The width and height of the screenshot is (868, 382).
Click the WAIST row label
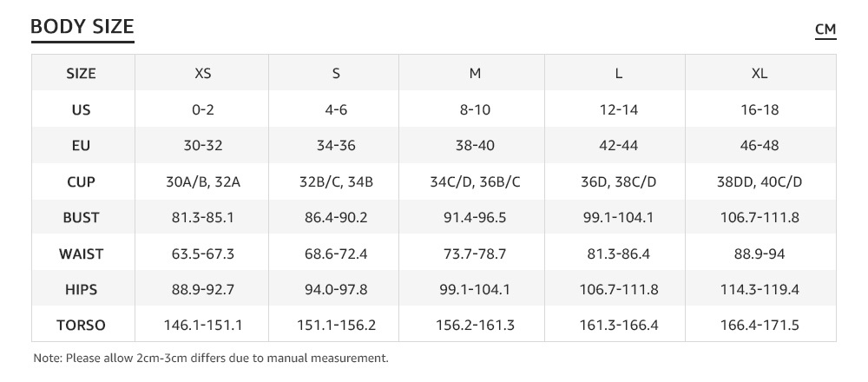coord(81,254)
